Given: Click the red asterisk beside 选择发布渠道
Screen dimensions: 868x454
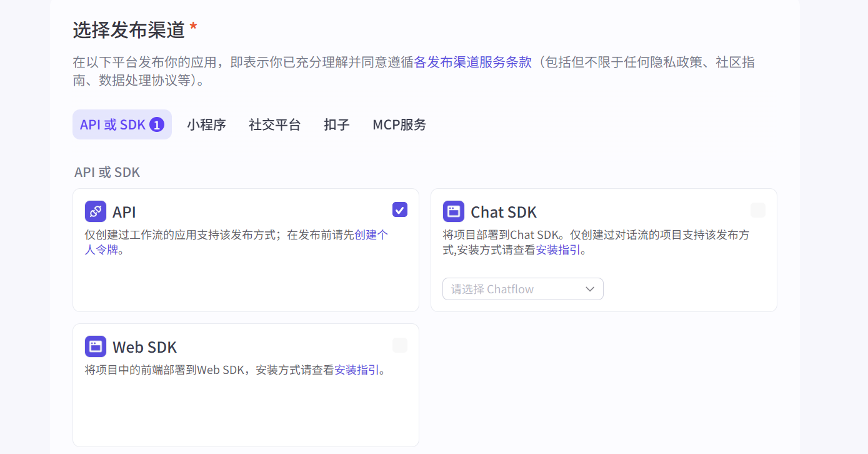Looking at the screenshot, I should [193, 26].
